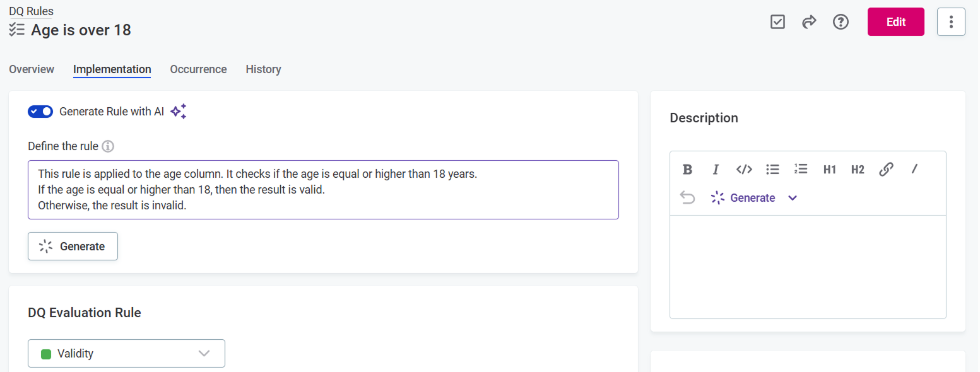
Task: Click the Edit button
Action: click(x=895, y=21)
